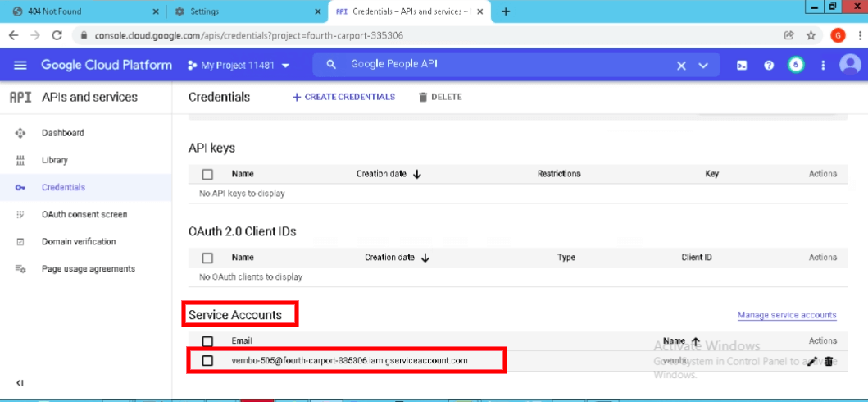Click the OAuth consent screen icon
This screenshot has height=402, width=868.
click(x=20, y=214)
